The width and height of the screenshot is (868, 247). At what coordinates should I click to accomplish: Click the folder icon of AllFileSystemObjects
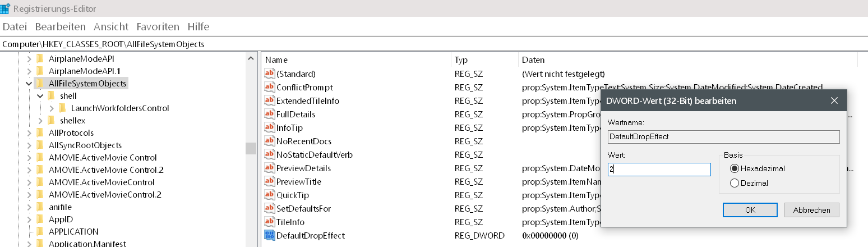click(40, 83)
